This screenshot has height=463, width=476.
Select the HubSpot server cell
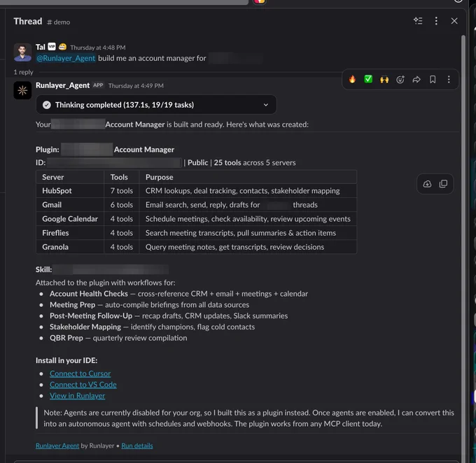[x=70, y=191]
